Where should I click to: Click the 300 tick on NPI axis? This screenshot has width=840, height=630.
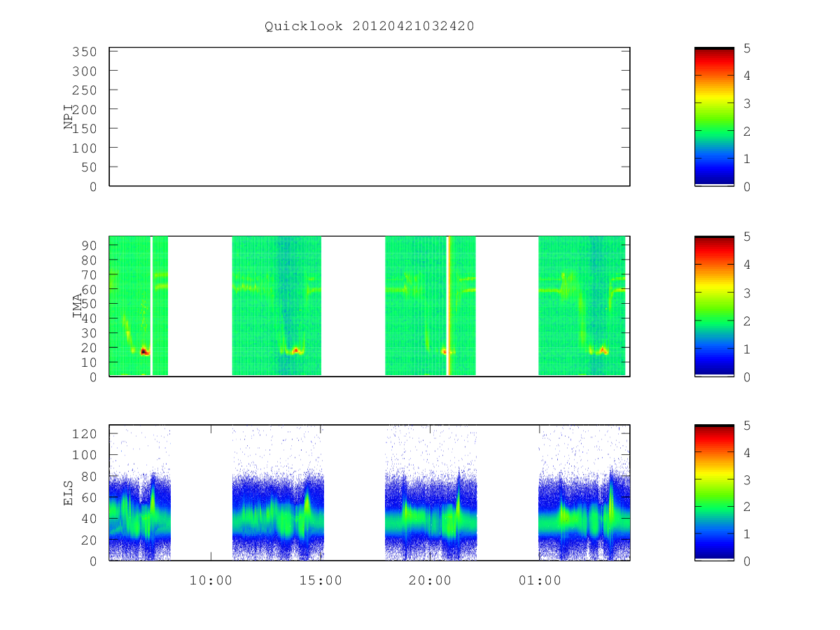[83, 71]
